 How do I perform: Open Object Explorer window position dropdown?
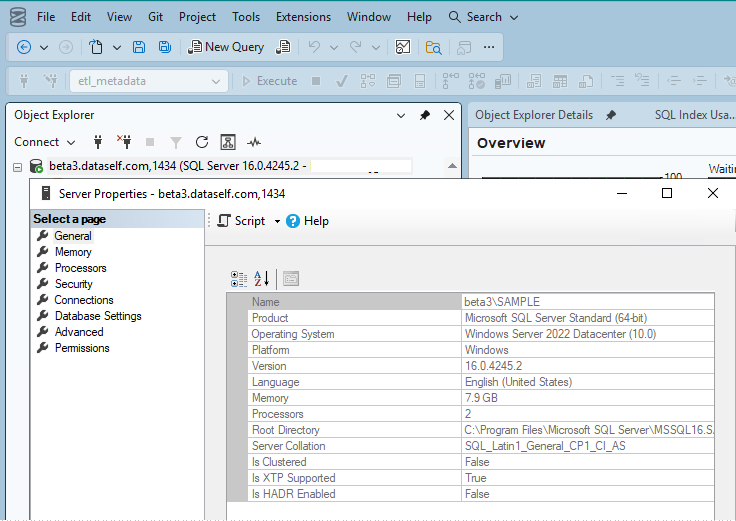[401, 115]
